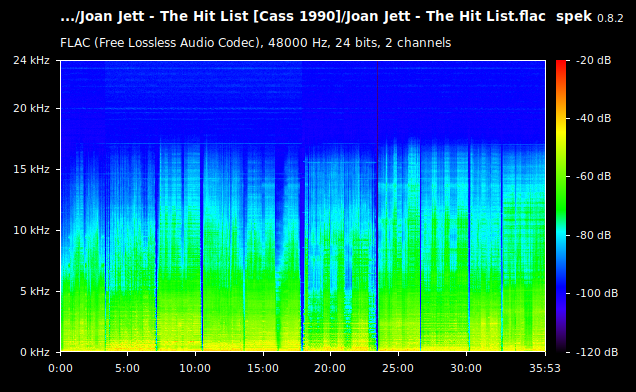
Task: Click the file path title text
Action: pos(303,17)
